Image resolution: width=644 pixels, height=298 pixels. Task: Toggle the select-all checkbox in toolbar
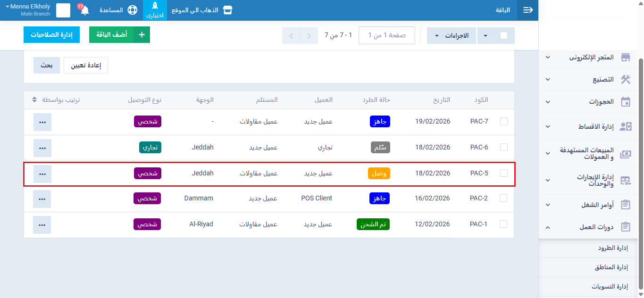click(504, 35)
